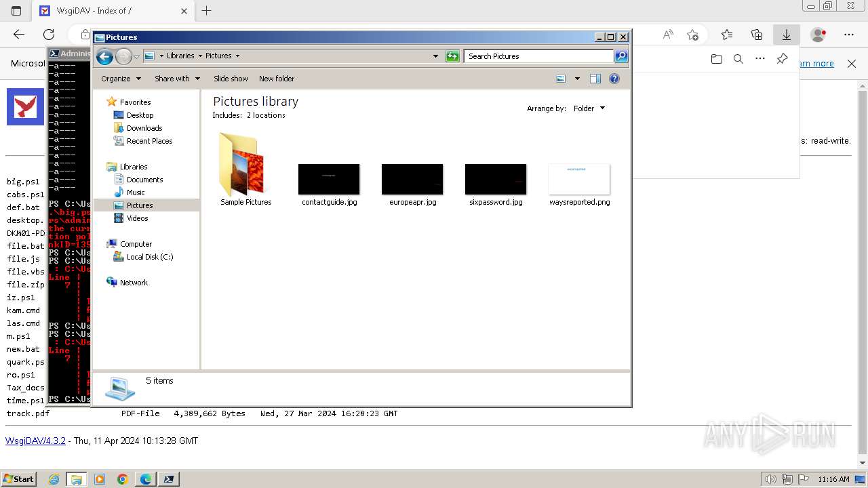The image size is (868, 488).
Task: Open the Share with menu
Action: (177, 79)
